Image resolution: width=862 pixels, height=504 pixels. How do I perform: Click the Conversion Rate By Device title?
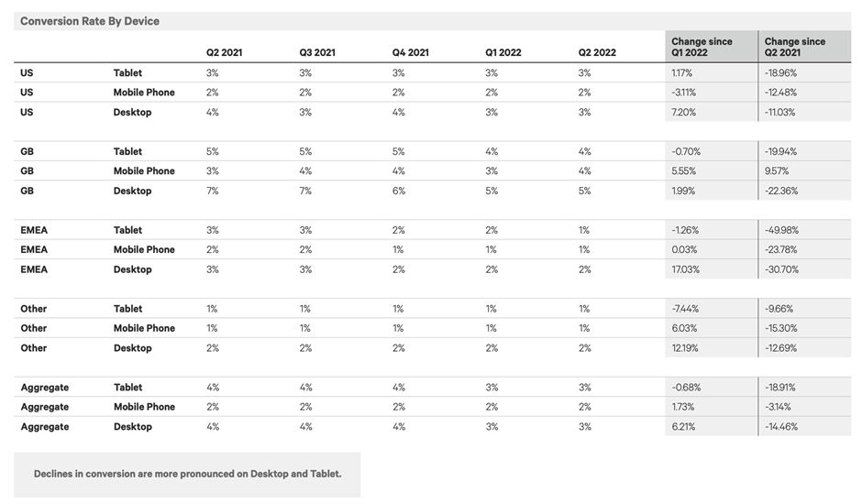[x=90, y=21]
